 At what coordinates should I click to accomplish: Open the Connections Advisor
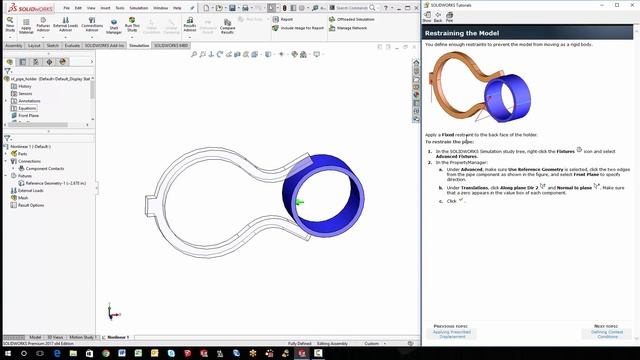pos(92,24)
